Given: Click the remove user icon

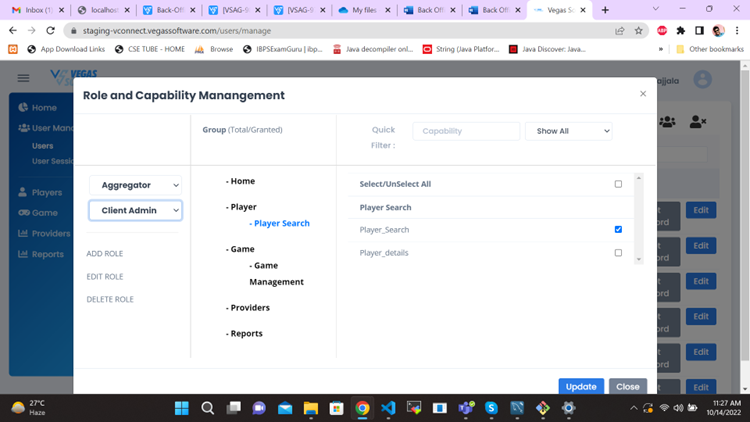Looking at the screenshot, I should [x=697, y=122].
